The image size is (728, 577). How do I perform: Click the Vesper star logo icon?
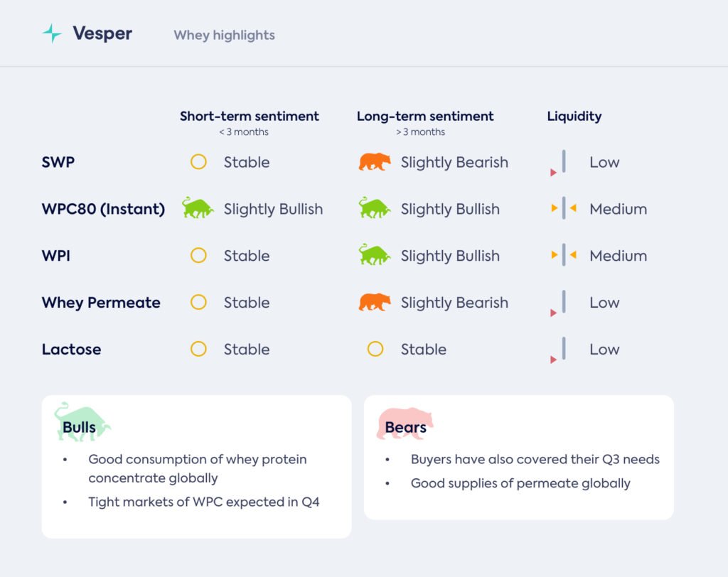pos(52,33)
